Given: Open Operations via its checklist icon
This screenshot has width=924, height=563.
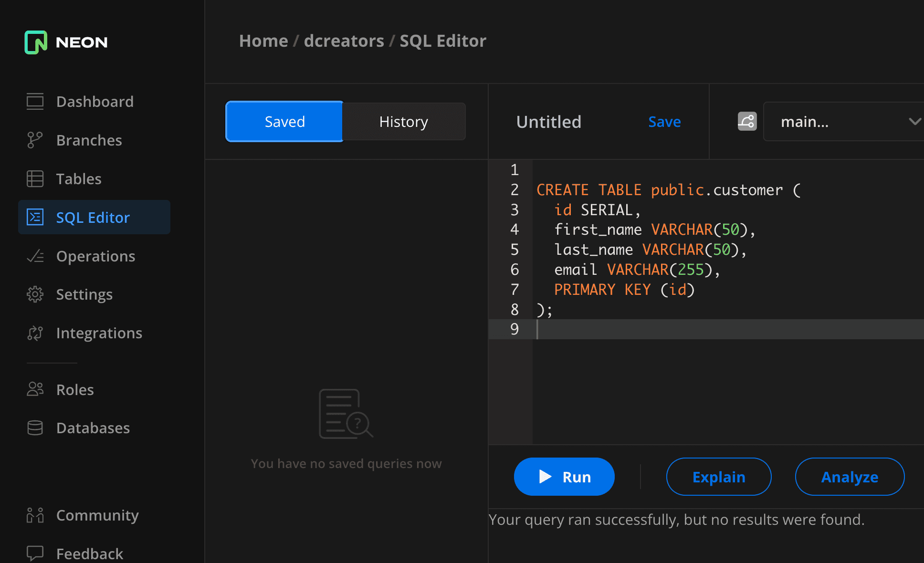Looking at the screenshot, I should pyautogui.click(x=35, y=256).
